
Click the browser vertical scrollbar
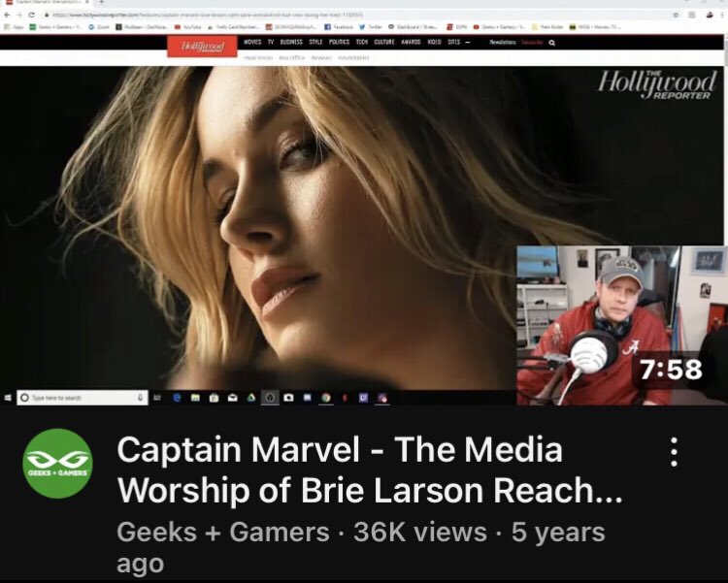[x=726, y=140]
